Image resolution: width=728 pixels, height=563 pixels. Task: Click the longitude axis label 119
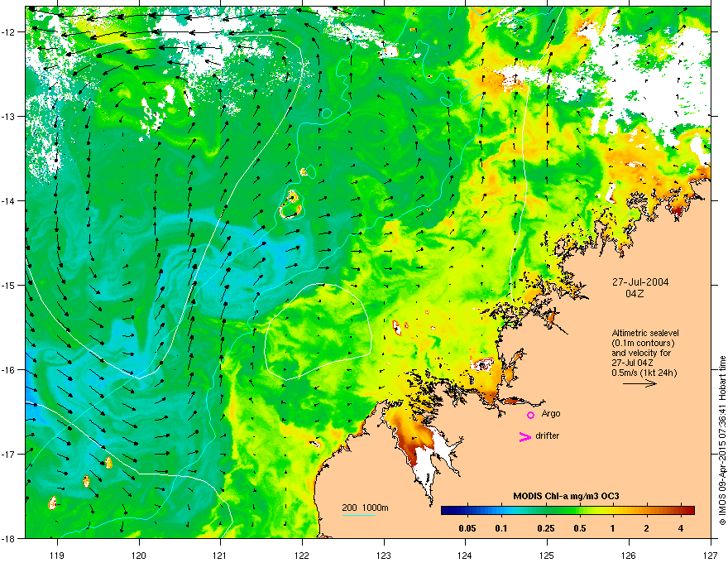point(57,555)
